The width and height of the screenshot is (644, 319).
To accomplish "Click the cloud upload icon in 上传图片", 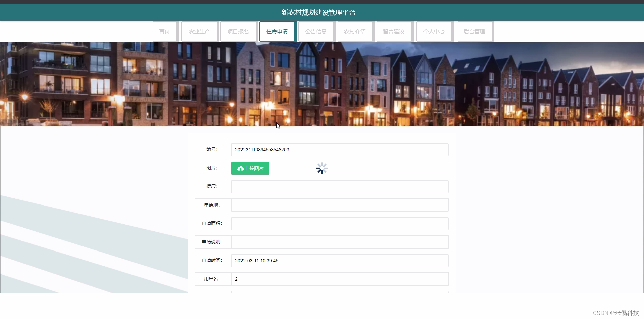I will [240, 169].
